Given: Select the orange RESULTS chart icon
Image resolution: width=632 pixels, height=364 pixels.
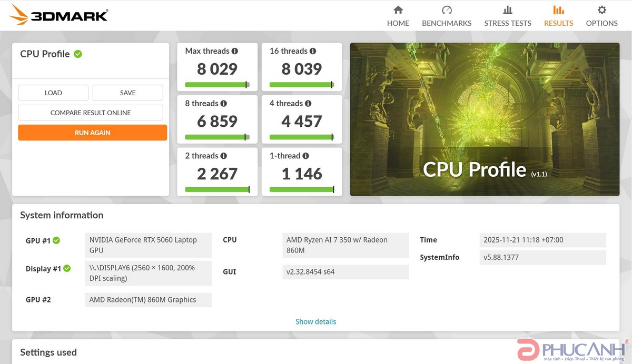Looking at the screenshot, I should (558, 9).
